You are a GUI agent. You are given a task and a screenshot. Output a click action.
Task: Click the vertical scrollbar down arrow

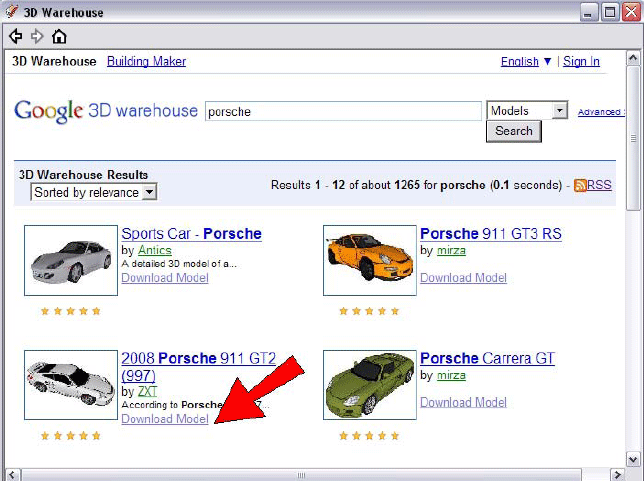[633, 459]
